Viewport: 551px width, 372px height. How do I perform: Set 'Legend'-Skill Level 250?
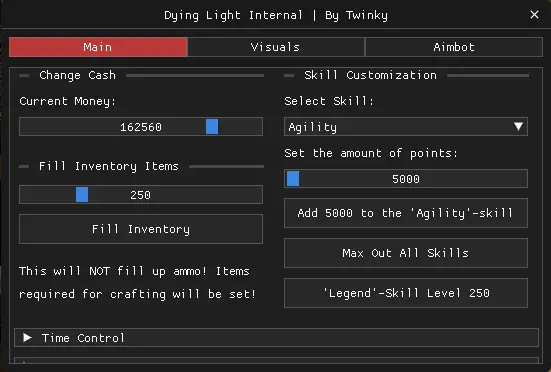(406, 293)
